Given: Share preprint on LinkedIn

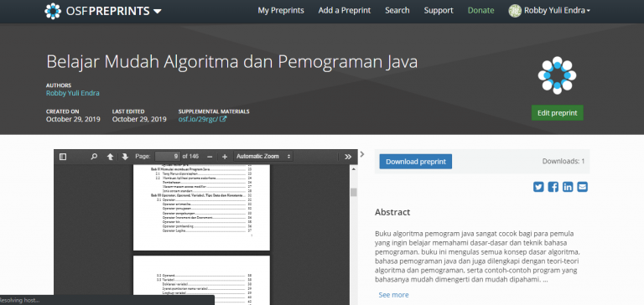Looking at the screenshot, I should pyautogui.click(x=568, y=187).
